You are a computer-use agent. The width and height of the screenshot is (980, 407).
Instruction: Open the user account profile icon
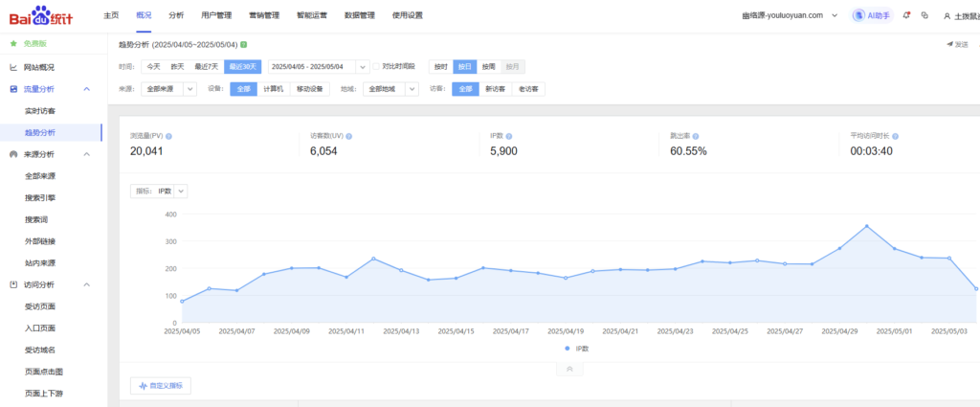947,15
